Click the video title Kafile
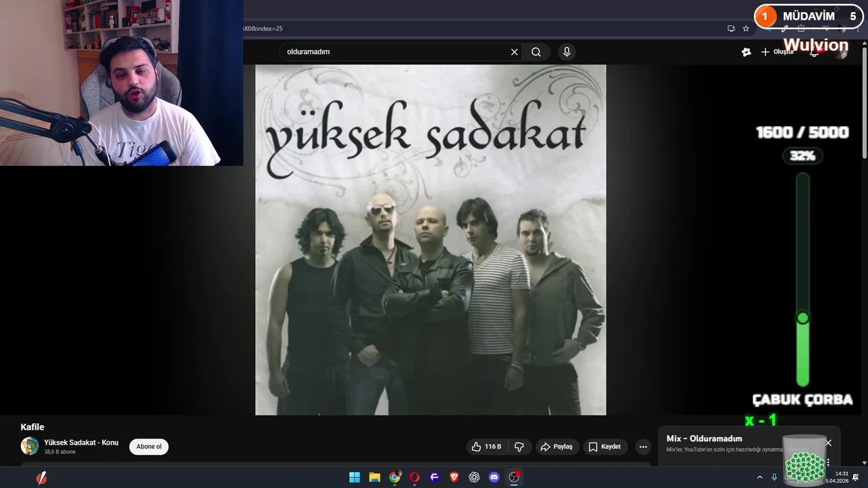Viewport: 868px width, 488px height. point(33,427)
